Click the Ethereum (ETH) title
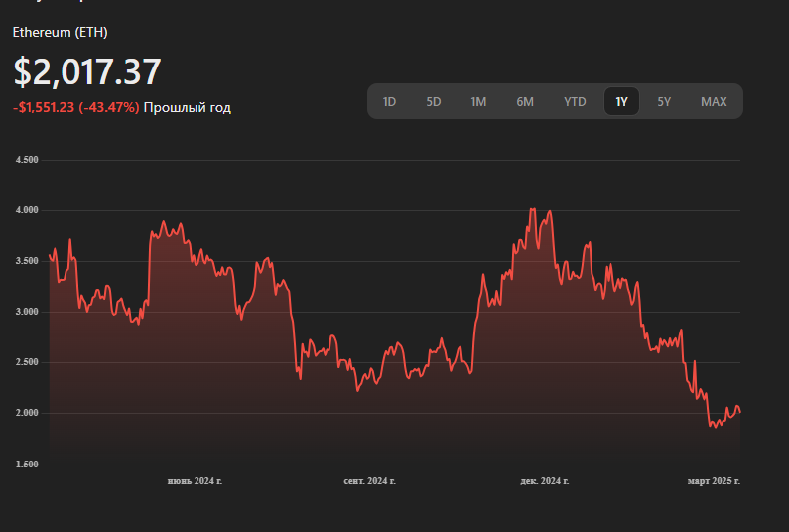This screenshot has height=532, width=789. [60, 32]
